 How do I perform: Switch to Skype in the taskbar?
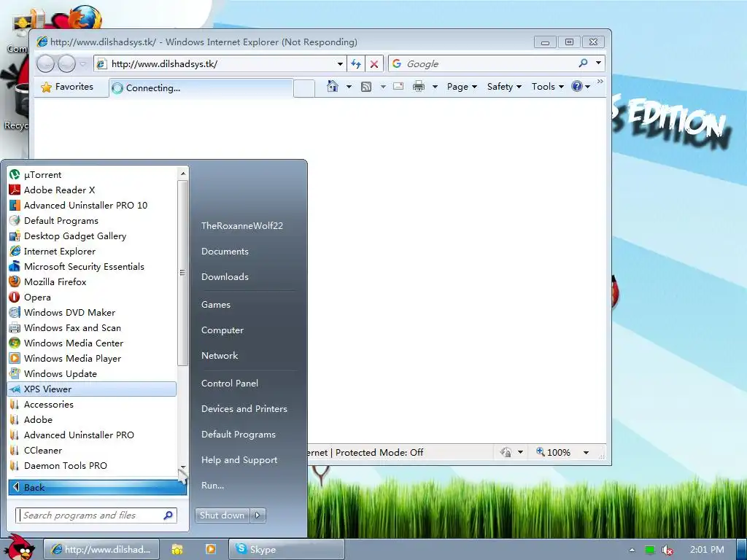pyautogui.click(x=286, y=550)
